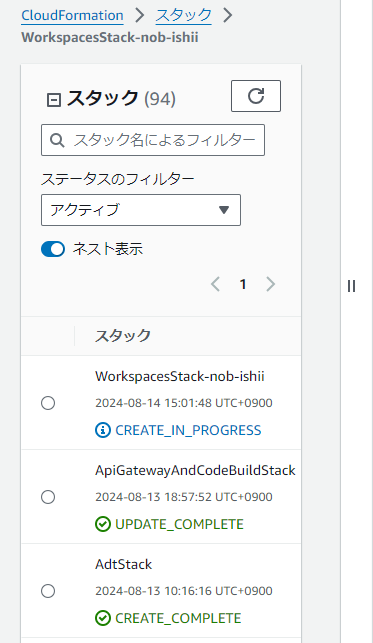The width and height of the screenshot is (373, 643).
Task: Click the スタック column header
Action: point(123,336)
